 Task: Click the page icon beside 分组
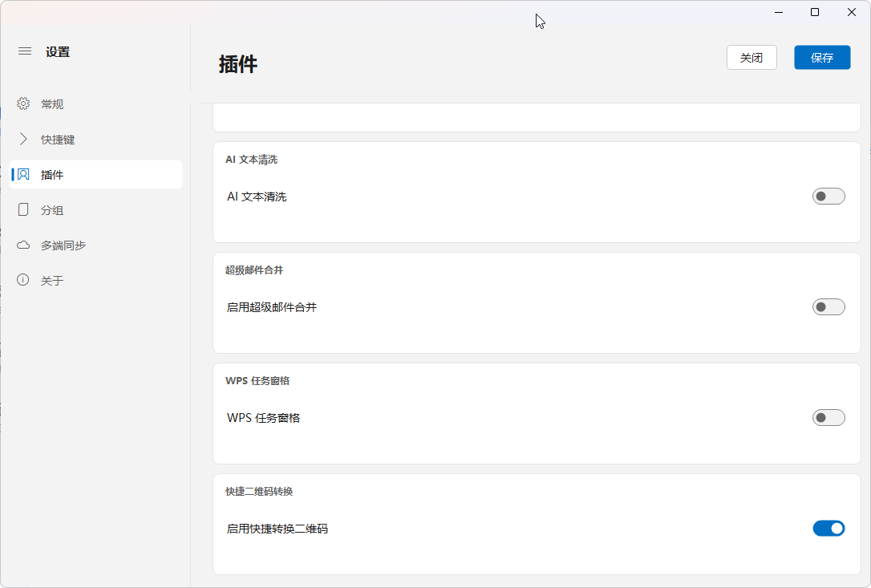[23, 209]
